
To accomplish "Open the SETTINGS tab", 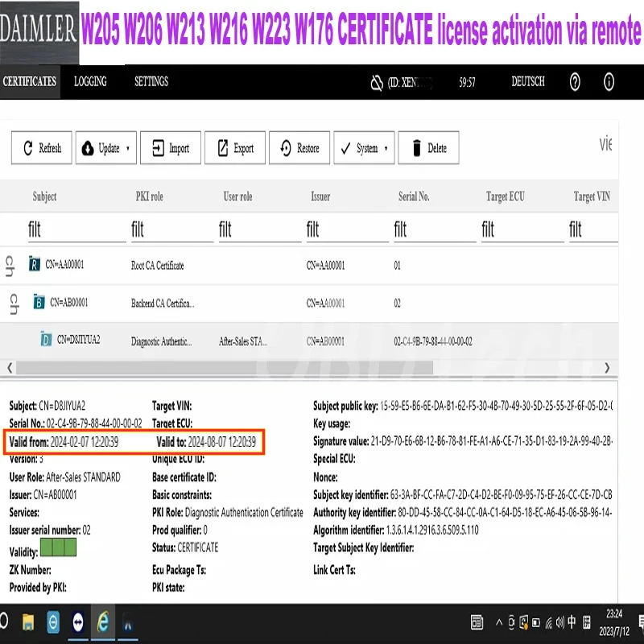I will [x=151, y=81].
